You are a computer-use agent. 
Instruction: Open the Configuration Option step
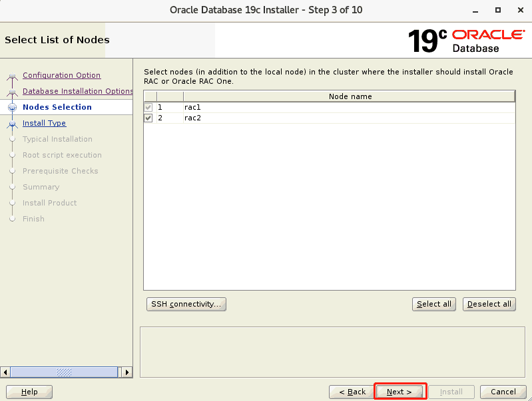click(x=61, y=75)
